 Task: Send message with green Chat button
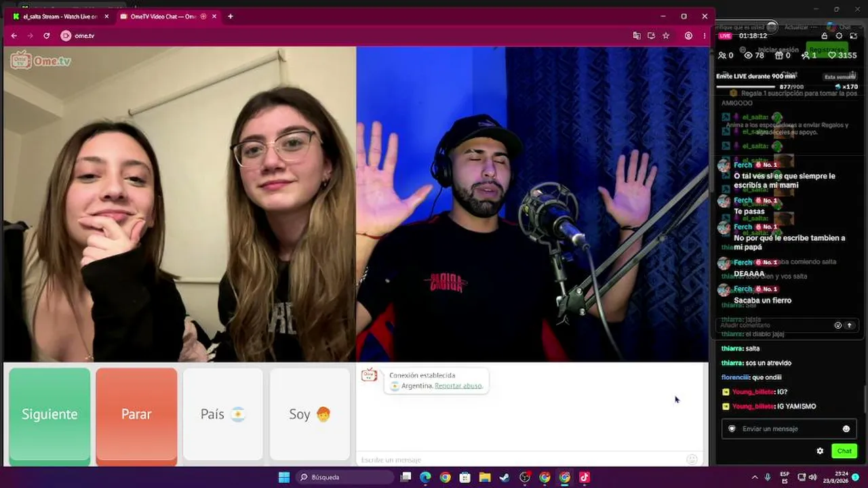coord(844,451)
